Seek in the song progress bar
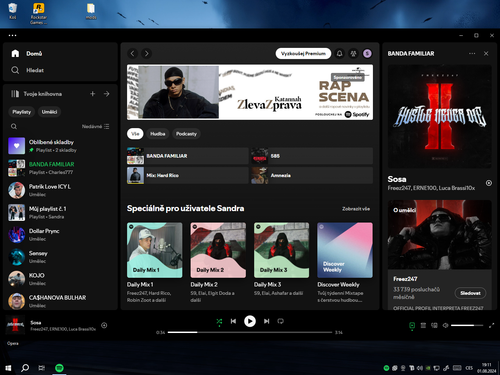 tap(250, 332)
